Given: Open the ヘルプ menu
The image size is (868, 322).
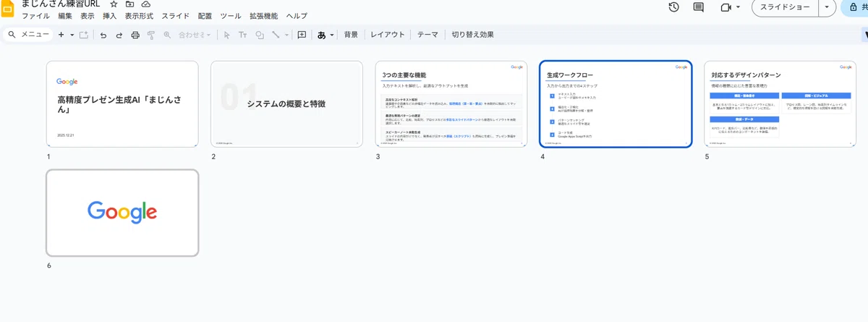Looking at the screenshot, I should [297, 16].
